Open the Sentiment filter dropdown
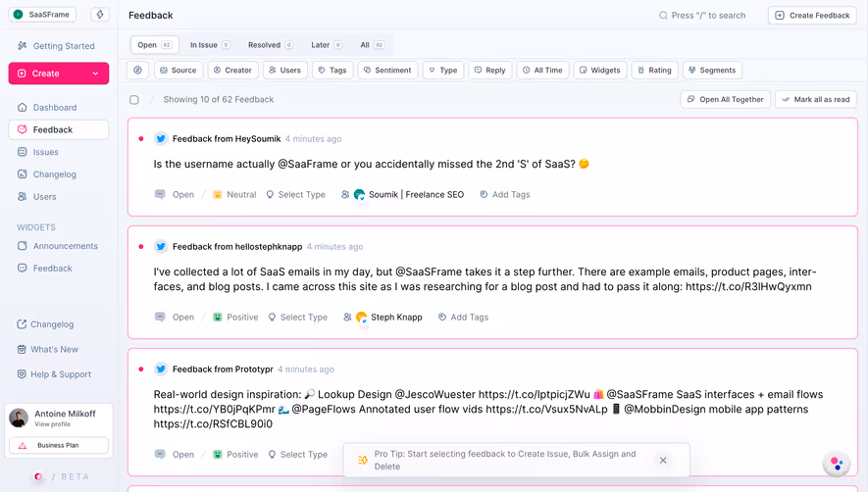The image size is (868, 492). pos(387,71)
